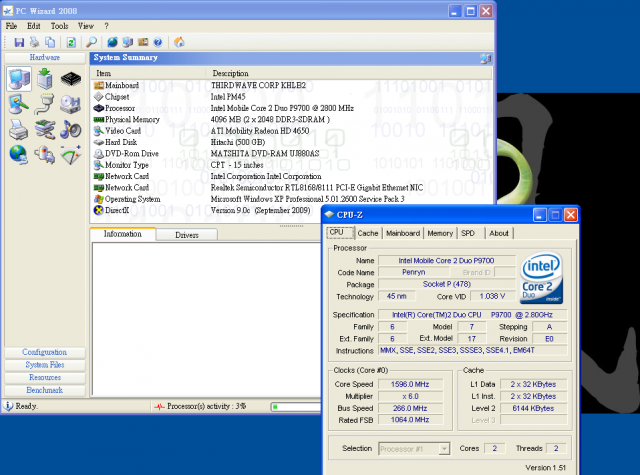Open the File menu
The width and height of the screenshot is (640, 475).
click(x=11, y=26)
